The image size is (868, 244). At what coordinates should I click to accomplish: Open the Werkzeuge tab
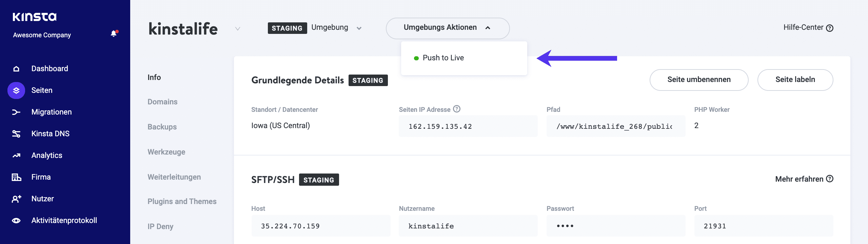point(166,152)
